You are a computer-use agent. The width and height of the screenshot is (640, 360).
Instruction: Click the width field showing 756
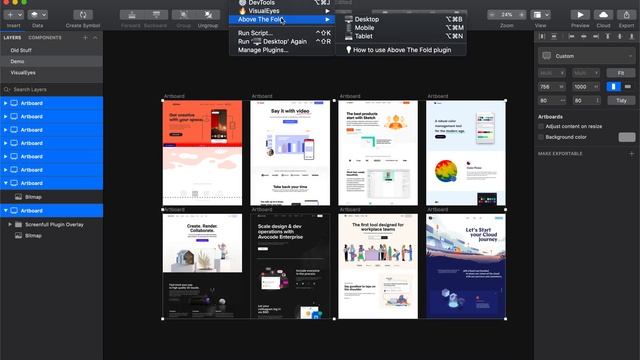[x=552, y=87]
